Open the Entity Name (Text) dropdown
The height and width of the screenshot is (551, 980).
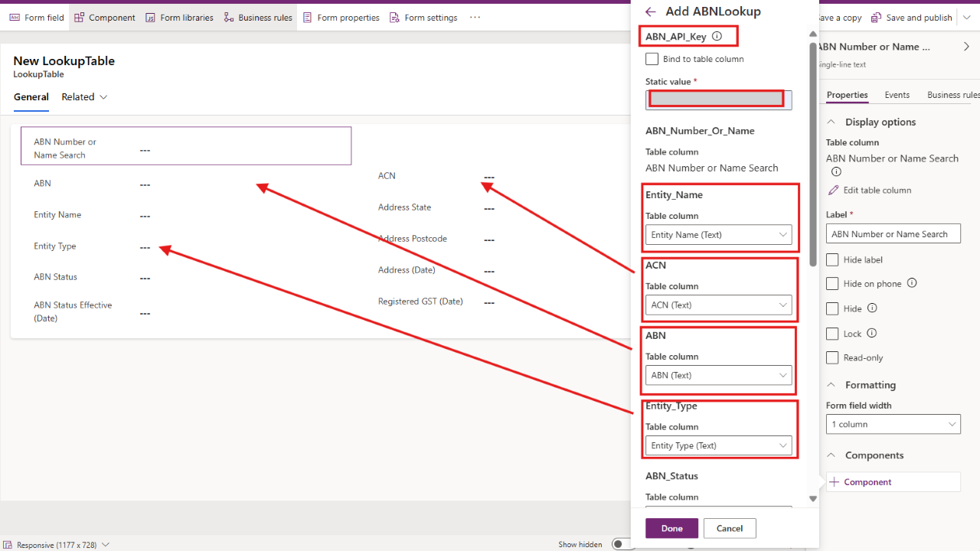click(x=718, y=235)
